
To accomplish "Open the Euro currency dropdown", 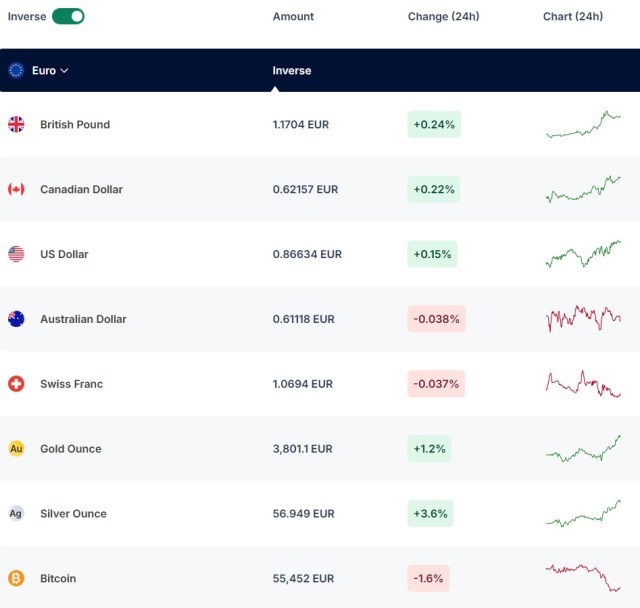I will pos(50,70).
